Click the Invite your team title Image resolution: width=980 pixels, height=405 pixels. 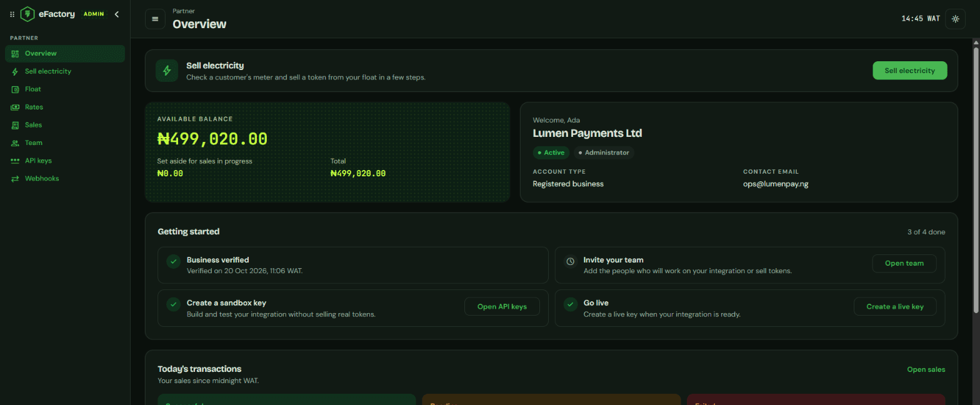click(x=614, y=260)
